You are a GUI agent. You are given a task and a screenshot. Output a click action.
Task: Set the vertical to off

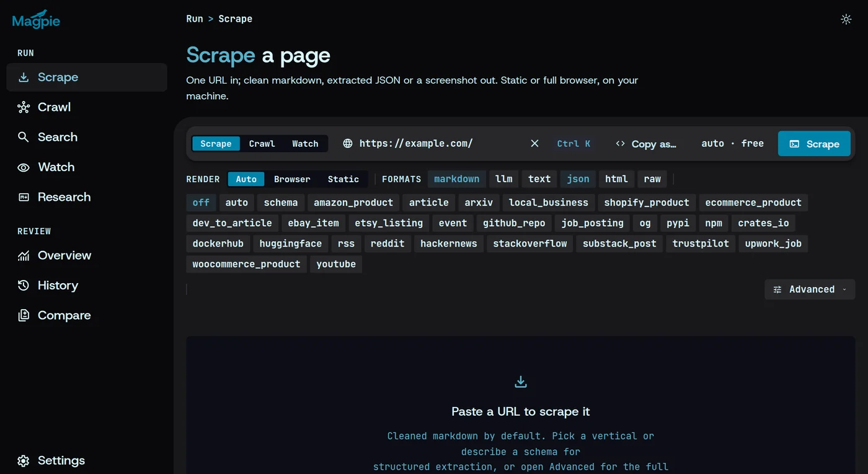(201, 203)
